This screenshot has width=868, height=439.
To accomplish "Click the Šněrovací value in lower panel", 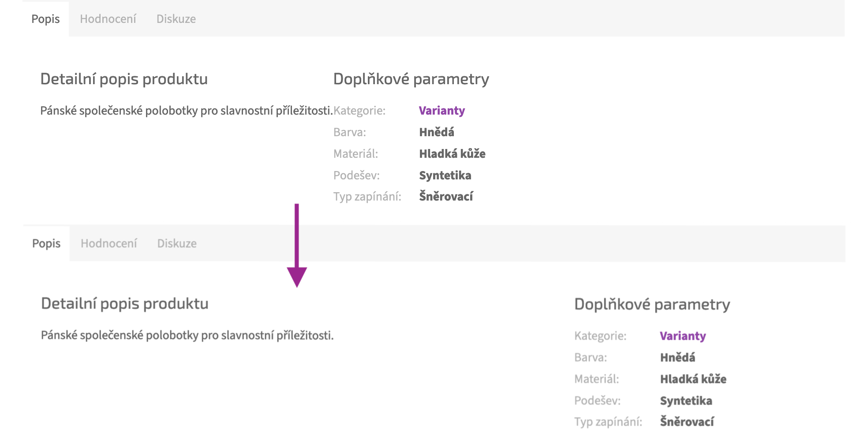I will click(x=687, y=422).
